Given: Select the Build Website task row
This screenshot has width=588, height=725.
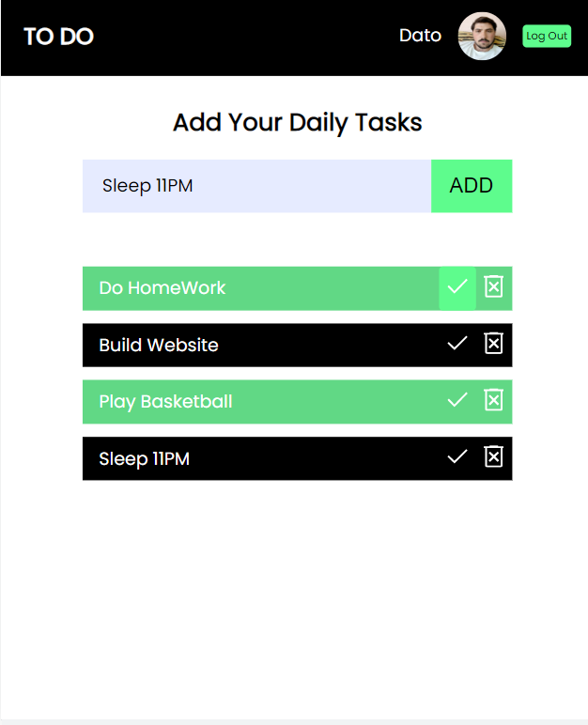Looking at the screenshot, I should [298, 346].
